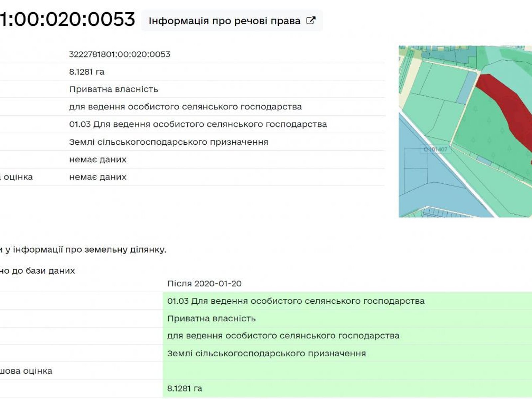
Task: Click the column header 'Після 2020-01-20'
Action: pyautogui.click(x=204, y=284)
